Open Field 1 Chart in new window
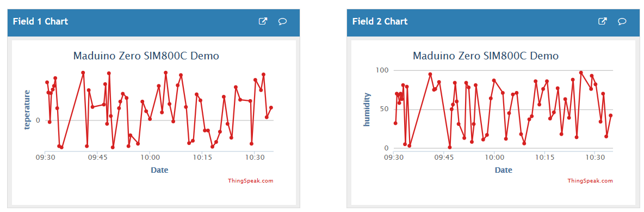Image resolution: width=644 pixels, height=212 pixels. coord(263,21)
